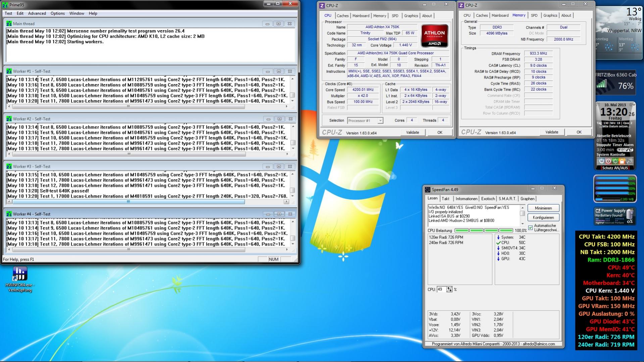Screen dimensions: 644x362
Task: Open the Help menu in Prime95
Action: pos(93,13)
